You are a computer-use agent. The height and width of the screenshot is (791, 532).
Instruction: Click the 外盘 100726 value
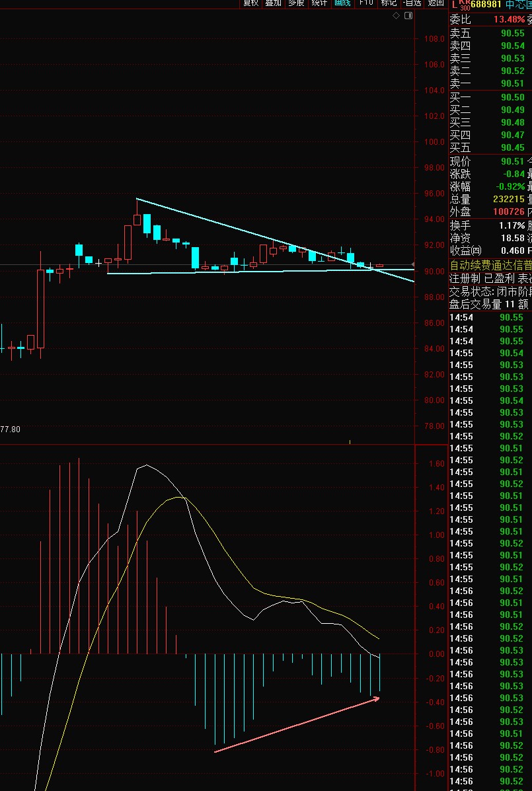pos(509,212)
